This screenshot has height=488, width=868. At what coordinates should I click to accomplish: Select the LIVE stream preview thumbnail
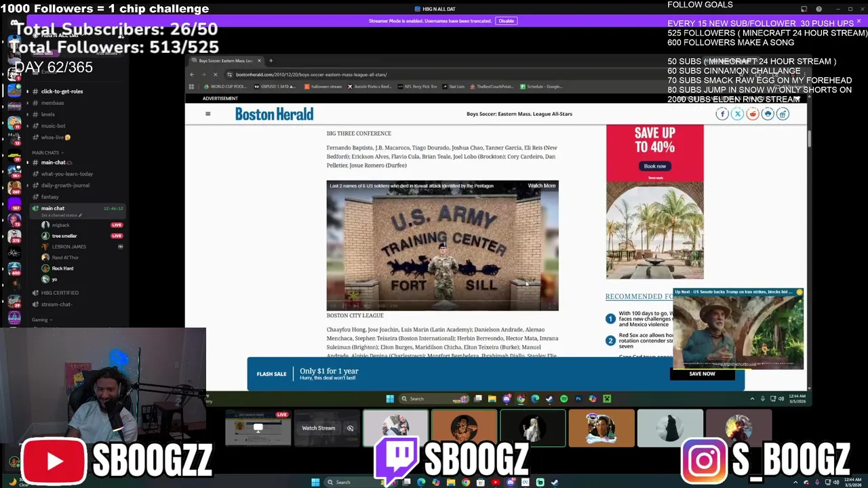[x=258, y=428]
